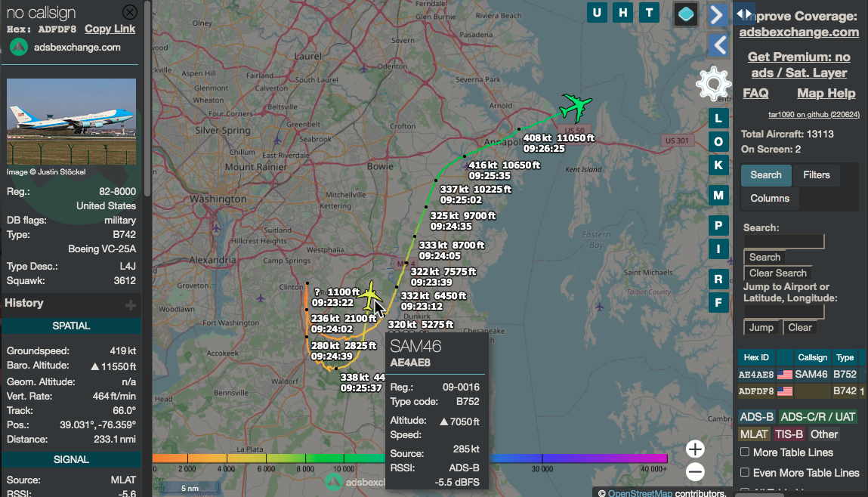The image size is (868, 497).
Task: Zoom in with the plus button
Action: (x=695, y=449)
